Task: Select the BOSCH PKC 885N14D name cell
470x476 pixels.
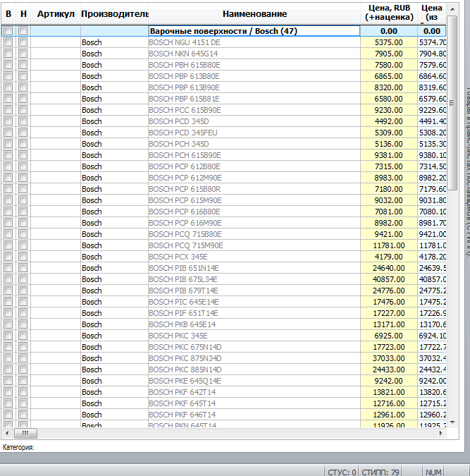Action: (254, 370)
